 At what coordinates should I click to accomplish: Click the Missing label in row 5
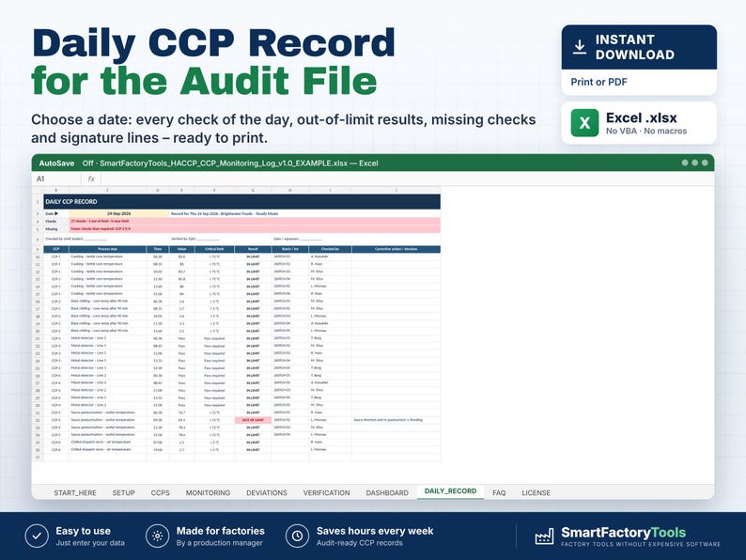(52, 229)
